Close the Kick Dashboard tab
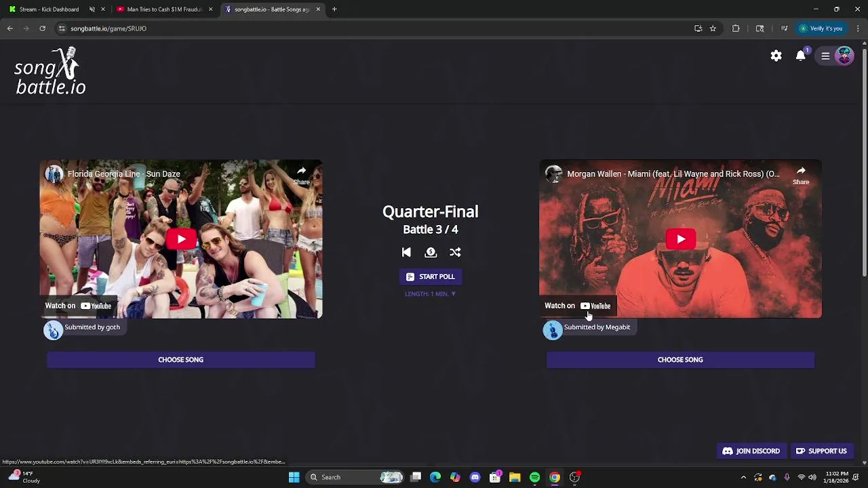The width and height of the screenshot is (868, 488). (x=103, y=9)
